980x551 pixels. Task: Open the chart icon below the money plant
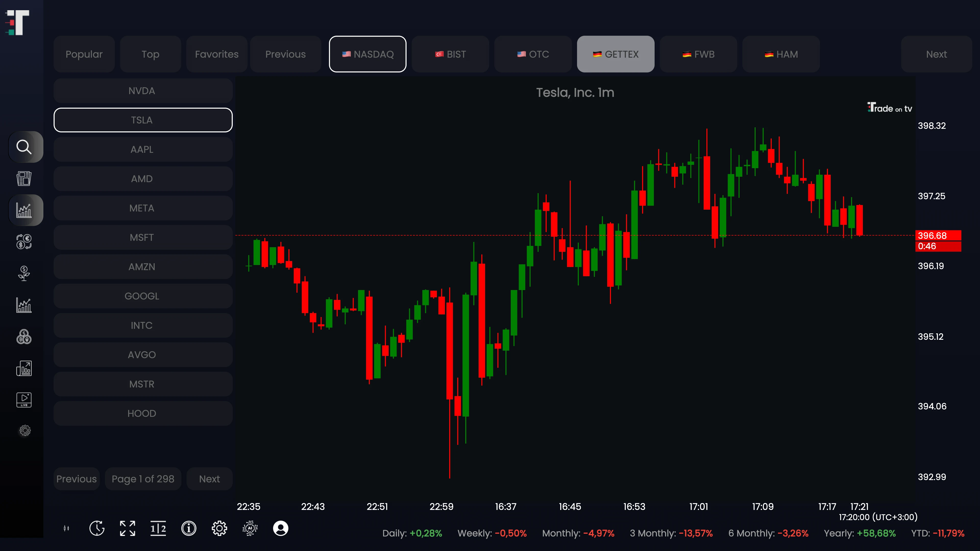coord(24,305)
